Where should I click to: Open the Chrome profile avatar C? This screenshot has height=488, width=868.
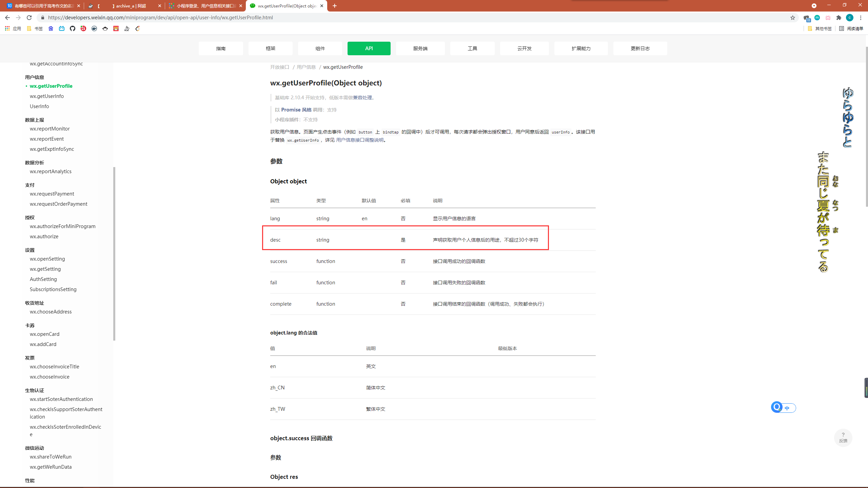[x=850, y=18]
